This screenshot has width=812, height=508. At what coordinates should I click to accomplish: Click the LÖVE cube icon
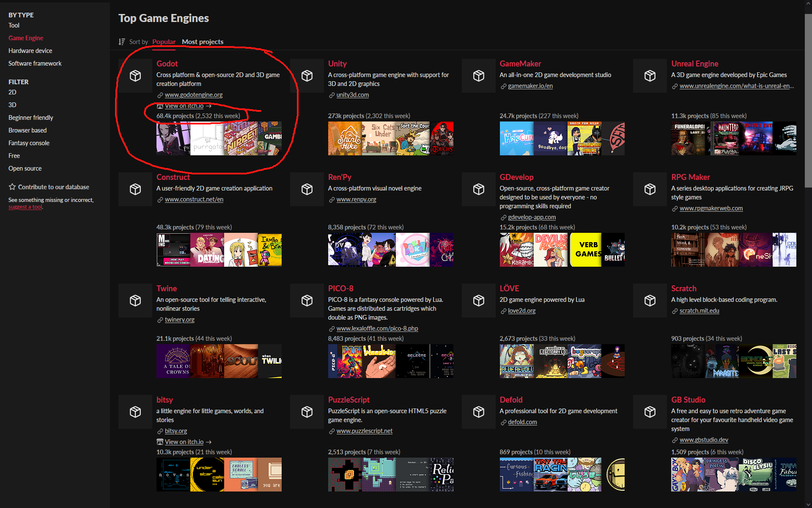pyautogui.click(x=479, y=301)
